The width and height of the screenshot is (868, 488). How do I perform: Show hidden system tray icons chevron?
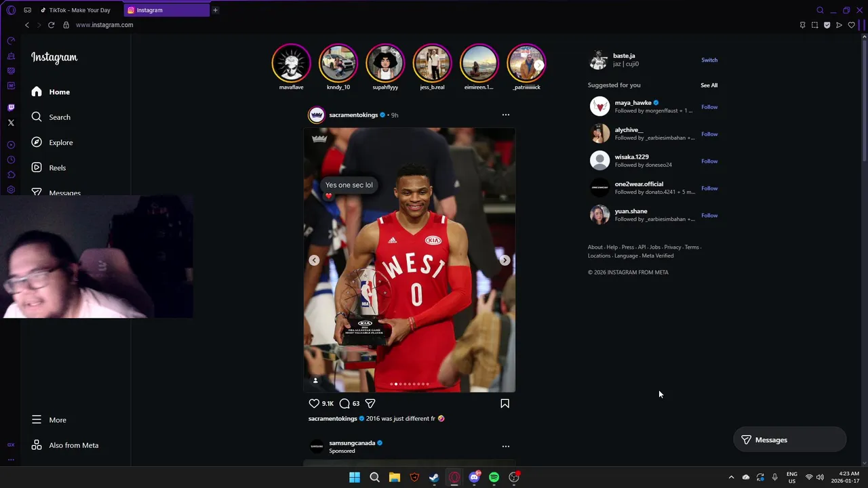coord(731,477)
